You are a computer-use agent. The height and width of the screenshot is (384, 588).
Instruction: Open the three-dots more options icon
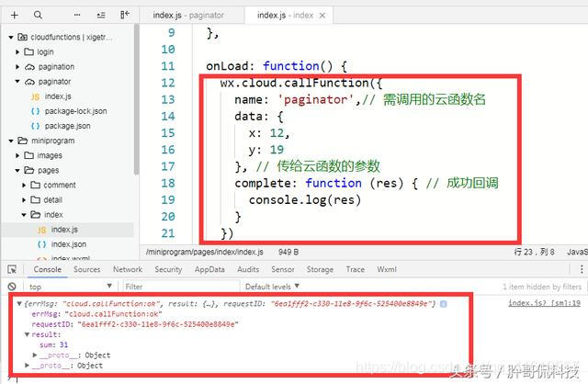pos(77,15)
